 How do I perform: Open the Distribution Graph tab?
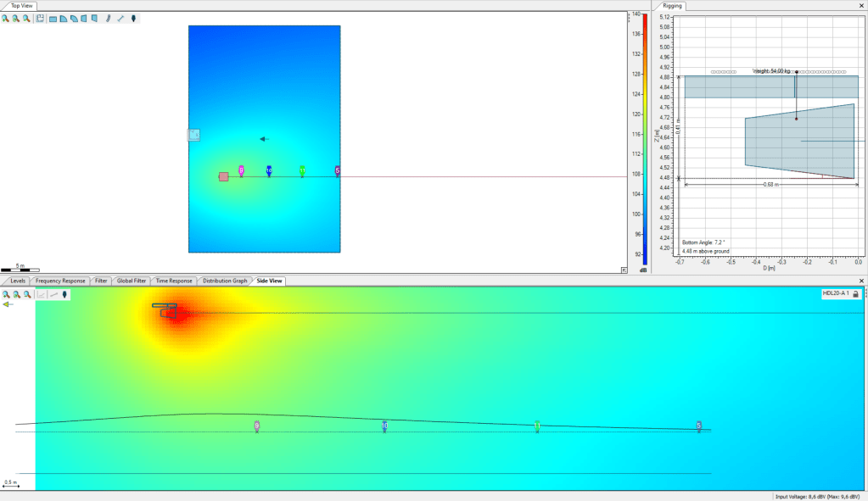tap(225, 281)
